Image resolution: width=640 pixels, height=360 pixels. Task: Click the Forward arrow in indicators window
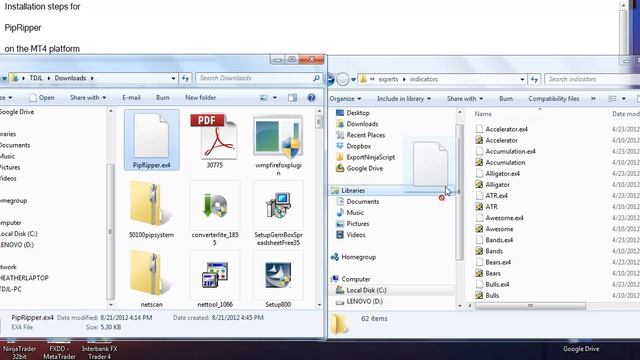tap(343, 79)
